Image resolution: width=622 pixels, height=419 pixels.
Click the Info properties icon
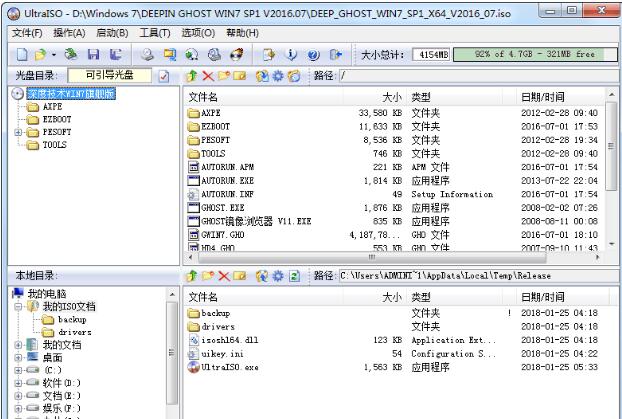click(x=291, y=54)
